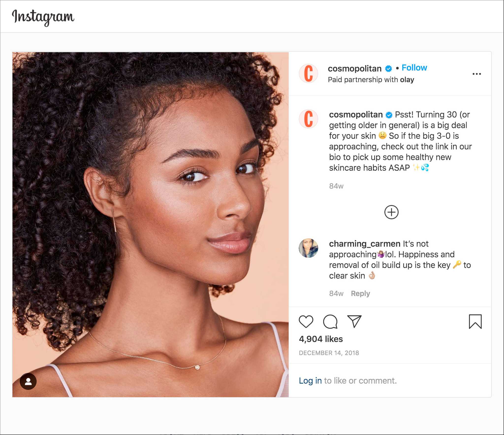The height and width of the screenshot is (435, 504).
Task: Load more comments with plus circle
Action: pyautogui.click(x=391, y=212)
